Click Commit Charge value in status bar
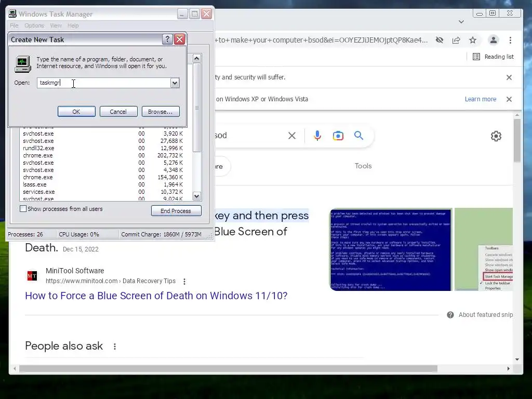Viewport: 532px width, 399px height. tap(161, 234)
